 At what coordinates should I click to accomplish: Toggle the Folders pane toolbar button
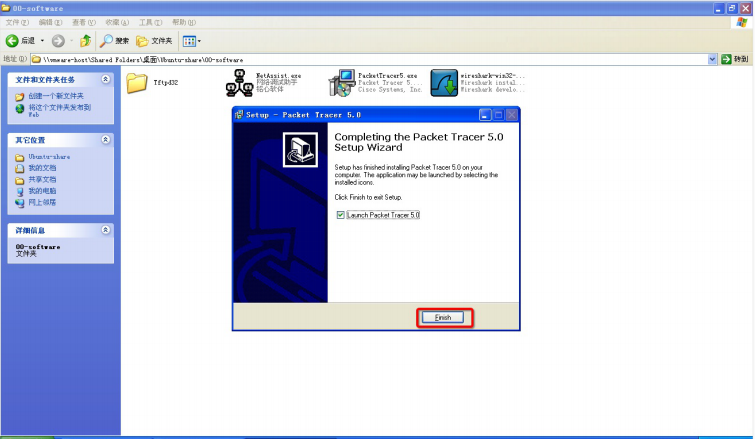point(154,41)
